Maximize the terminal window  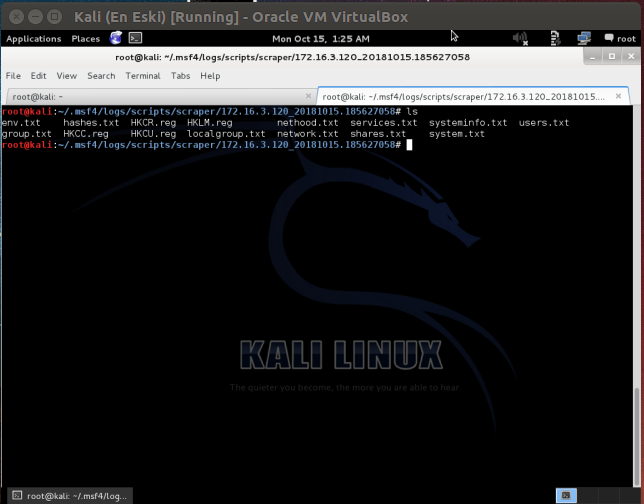coord(612,57)
